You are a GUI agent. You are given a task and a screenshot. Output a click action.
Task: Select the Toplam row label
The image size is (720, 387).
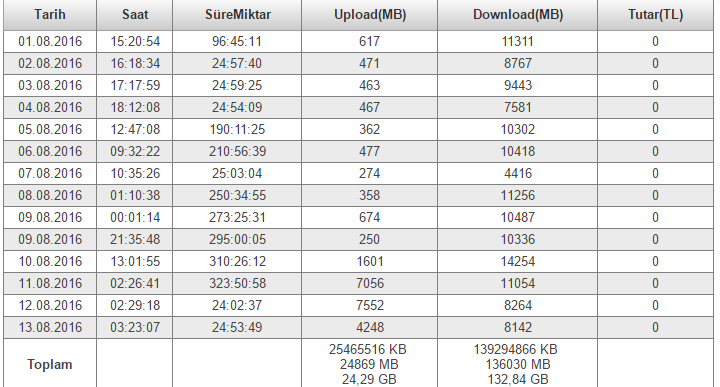[50, 365]
